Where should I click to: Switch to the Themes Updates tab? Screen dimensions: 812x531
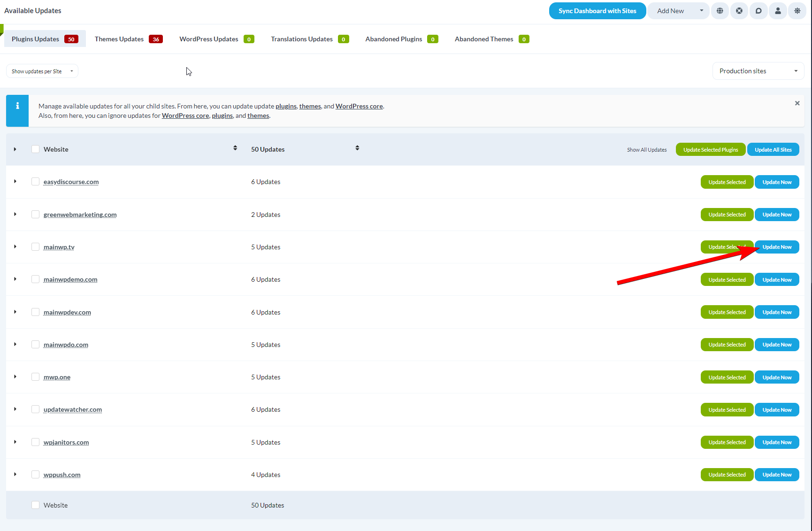point(119,38)
